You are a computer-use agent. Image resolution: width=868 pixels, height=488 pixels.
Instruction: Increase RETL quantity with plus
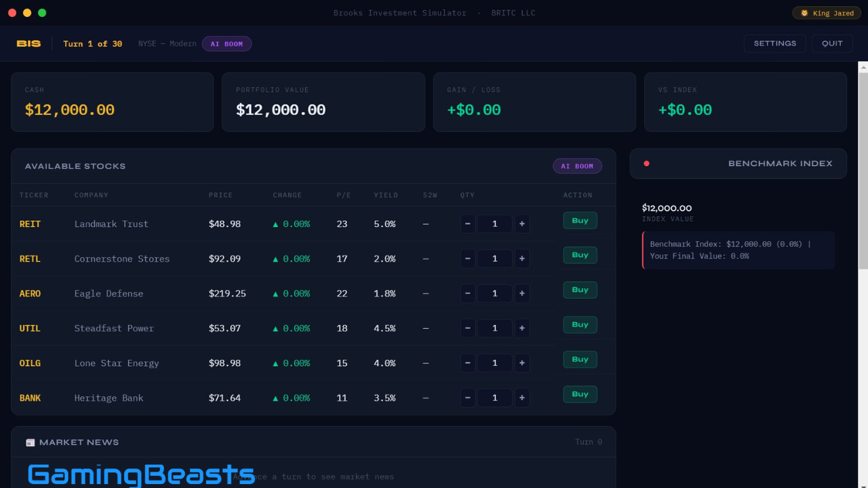click(x=521, y=258)
